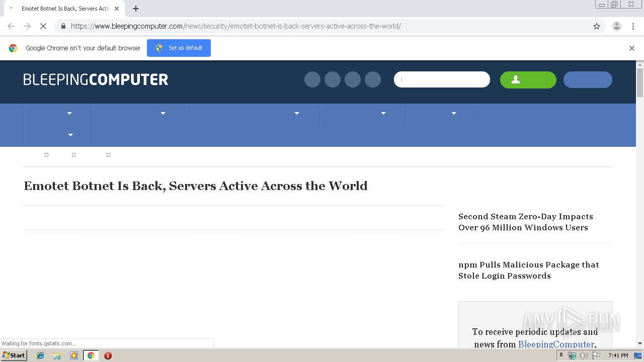Click the Chrome logo in notification bar

pyautogui.click(x=13, y=48)
